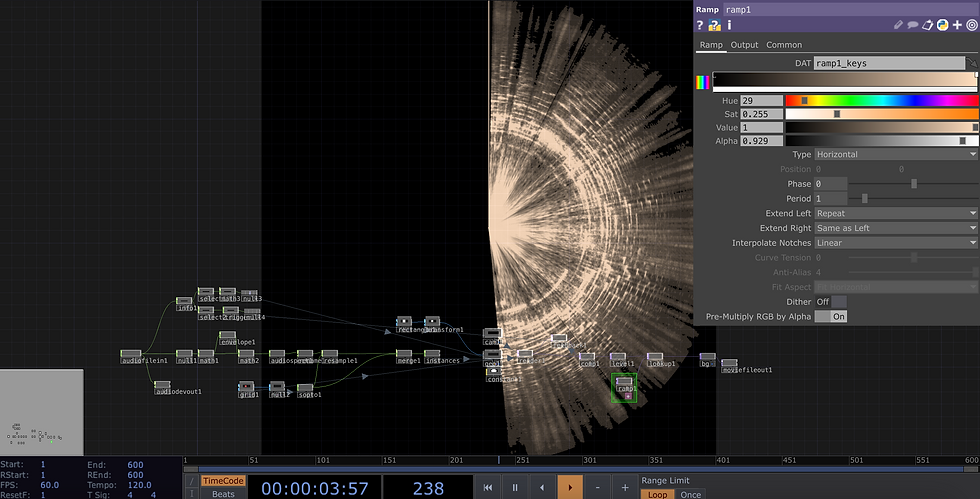Toggle Dither Off switch

[831, 301]
